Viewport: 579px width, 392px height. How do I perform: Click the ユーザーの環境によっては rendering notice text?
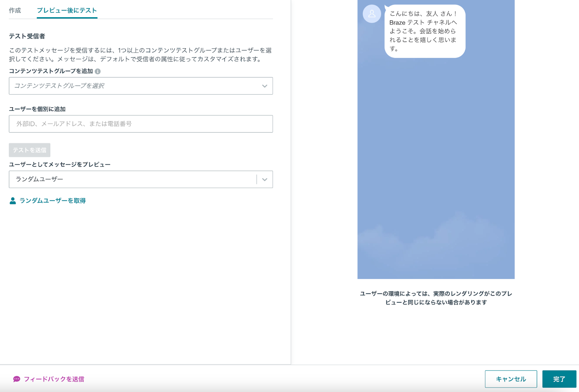pyautogui.click(x=436, y=298)
